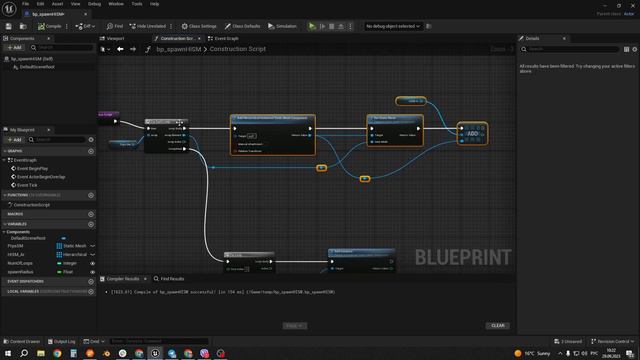Start Simulation
The height and width of the screenshot is (360, 640).
[282, 26]
